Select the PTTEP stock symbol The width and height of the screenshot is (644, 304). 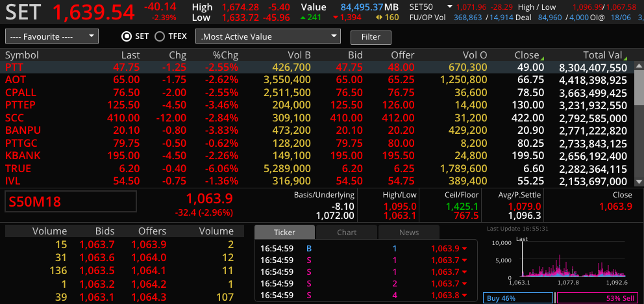[x=21, y=105]
